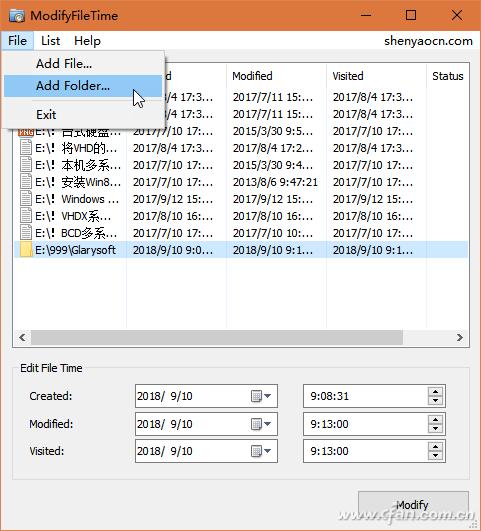The height and width of the screenshot is (531, 481).
Task: Decrease Created time with down arrow
Action: point(435,400)
